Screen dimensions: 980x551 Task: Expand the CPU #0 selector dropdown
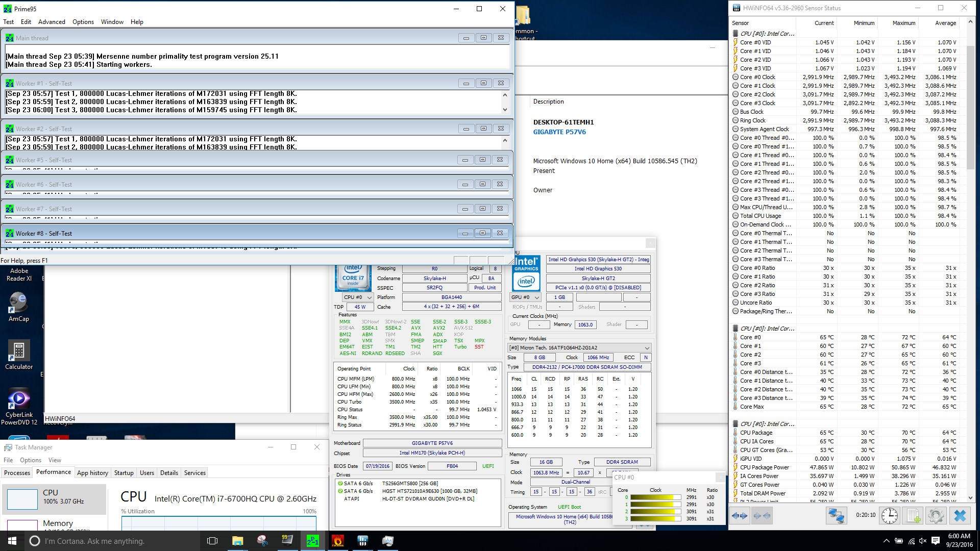357,297
